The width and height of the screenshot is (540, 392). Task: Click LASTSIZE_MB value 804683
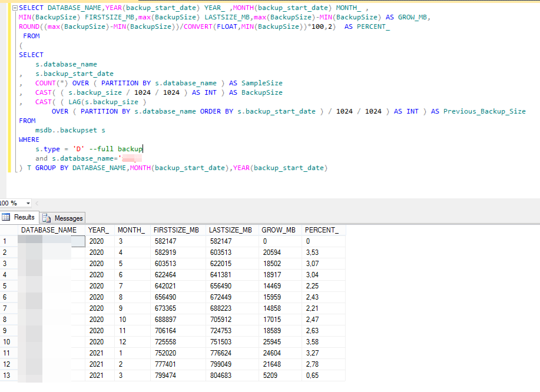click(x=232, y=376)
